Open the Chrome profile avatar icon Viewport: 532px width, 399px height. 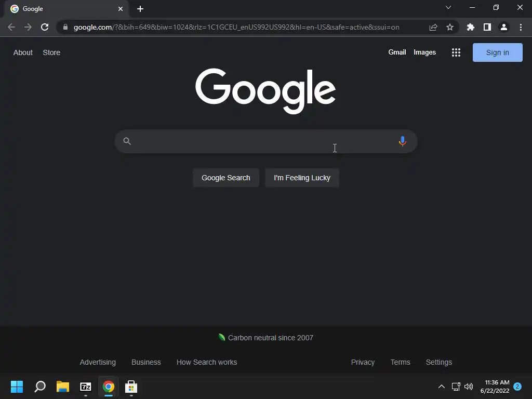point(504,27)
